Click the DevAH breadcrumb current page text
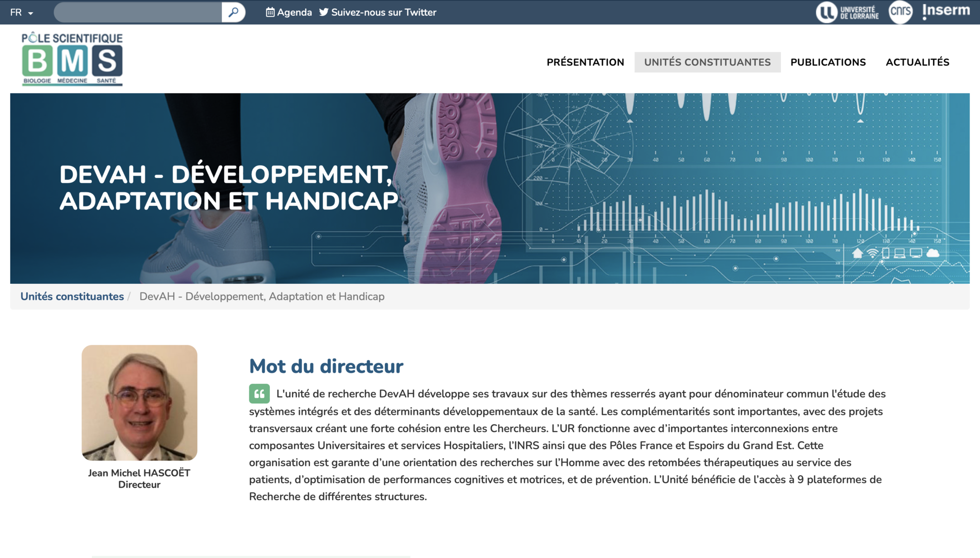 (262, 296)
